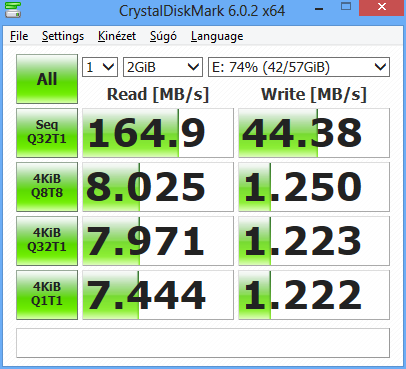Select the 4KiB Q32T1 write value 1.223
The width and height of the screenshot is (406, 369).
point(314,241)
